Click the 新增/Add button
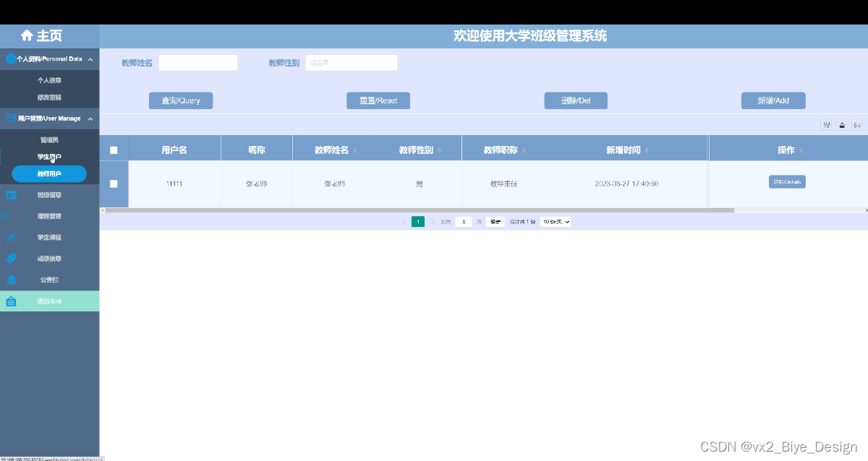 (773, 100)
